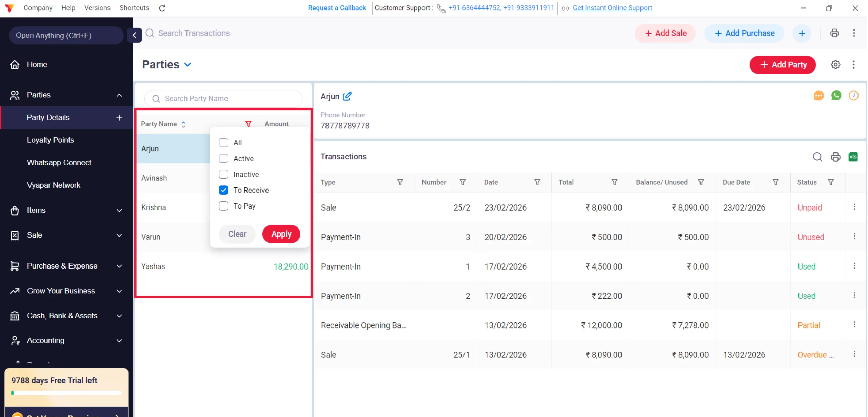The height and width of the screenshot is (417, 868).
Task: Enable the Active checkbox filter
Action: (223, 159)
